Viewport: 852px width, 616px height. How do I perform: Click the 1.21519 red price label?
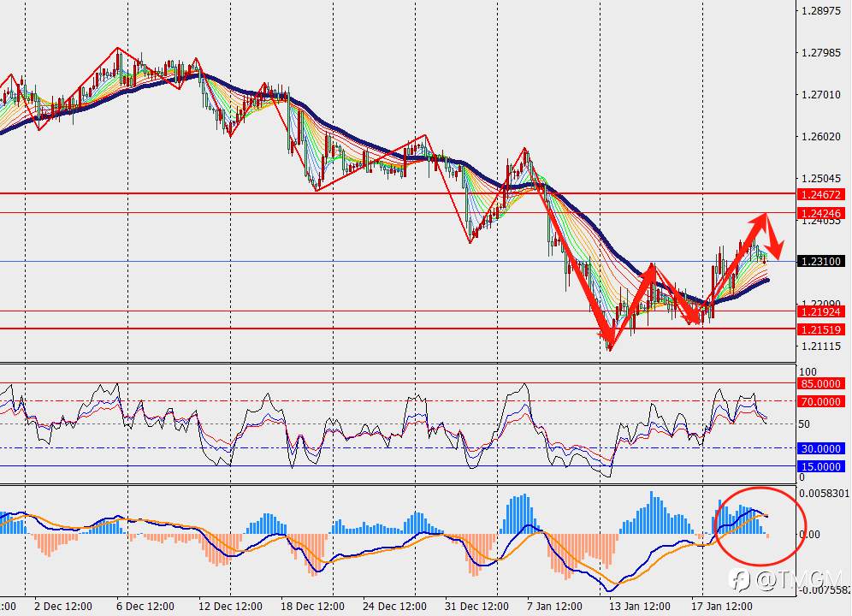[x=821, y=329]
